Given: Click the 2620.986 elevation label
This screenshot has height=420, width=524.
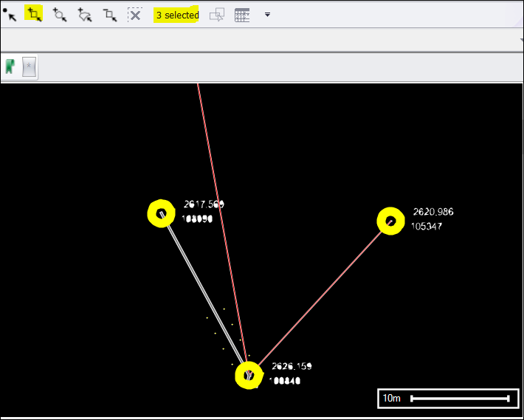Looking at the screenshot, I should [433, 212].
